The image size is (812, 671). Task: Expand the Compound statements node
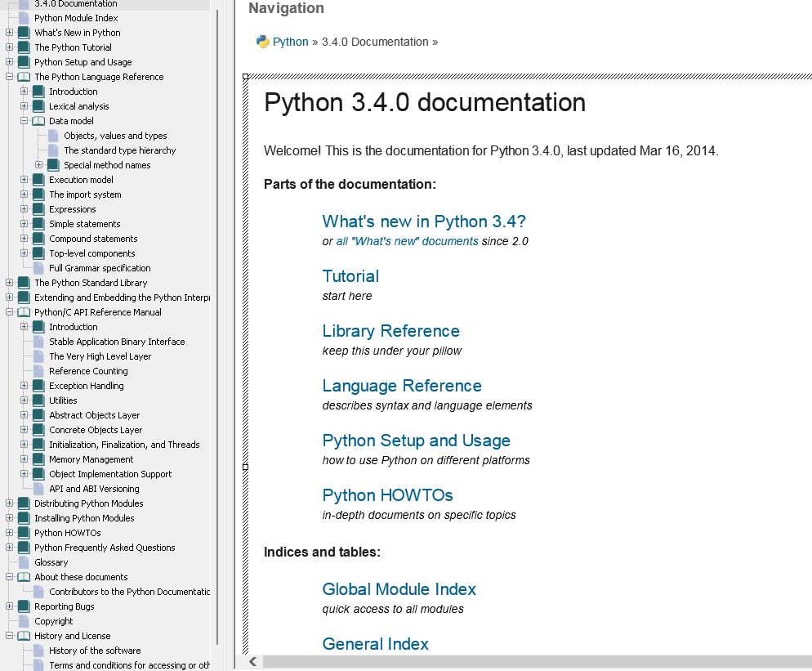point(24,239)
